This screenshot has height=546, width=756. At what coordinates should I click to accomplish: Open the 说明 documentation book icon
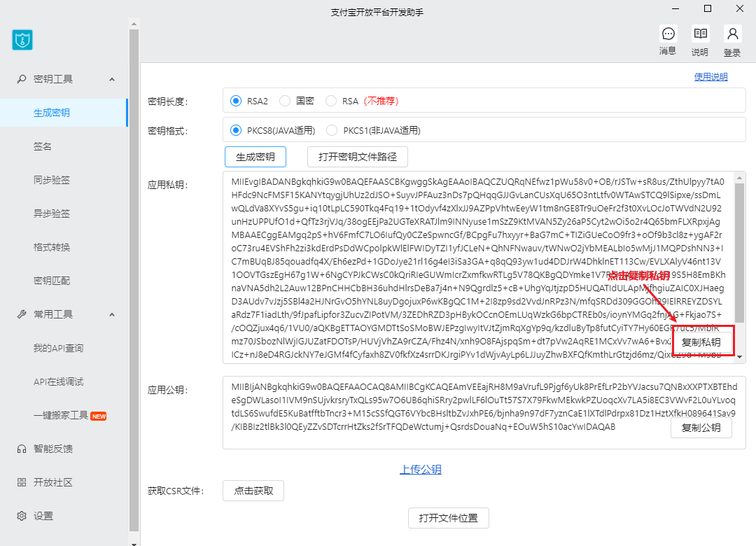(701, 34)
